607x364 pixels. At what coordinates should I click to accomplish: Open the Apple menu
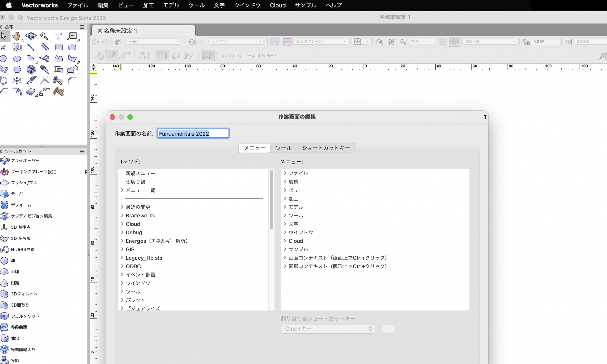click(9, 5)
